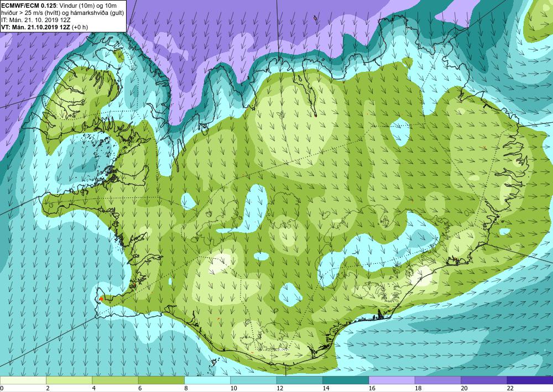Select the light lavender 16–18 m/s legend swatch
Viewport: 553px width, 392px height.
click(x=392, y=380)
